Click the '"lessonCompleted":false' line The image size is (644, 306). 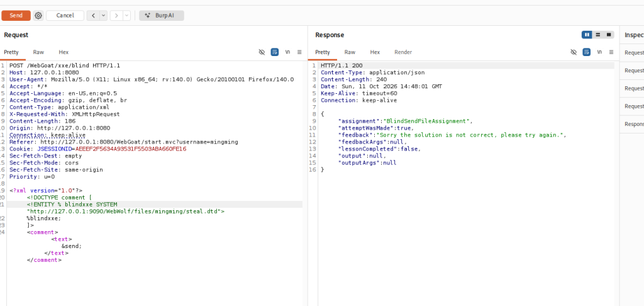coord(379,149)
